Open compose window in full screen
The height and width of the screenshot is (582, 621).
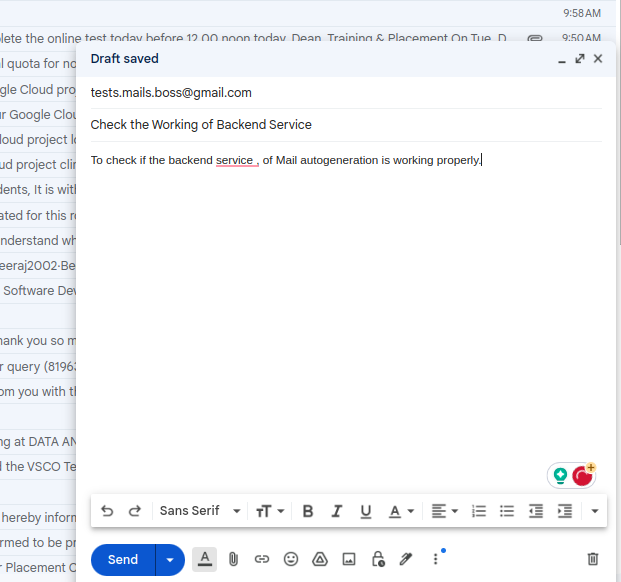(x=580, y=59)
